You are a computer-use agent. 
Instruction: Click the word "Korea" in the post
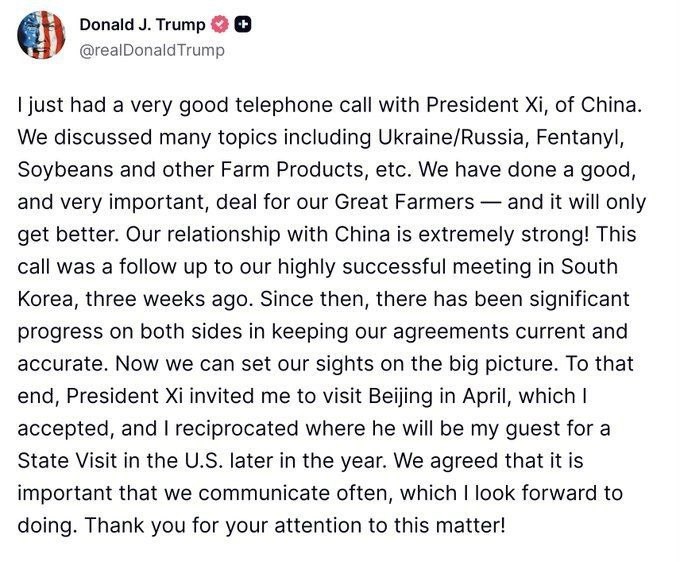click(46, 300)
